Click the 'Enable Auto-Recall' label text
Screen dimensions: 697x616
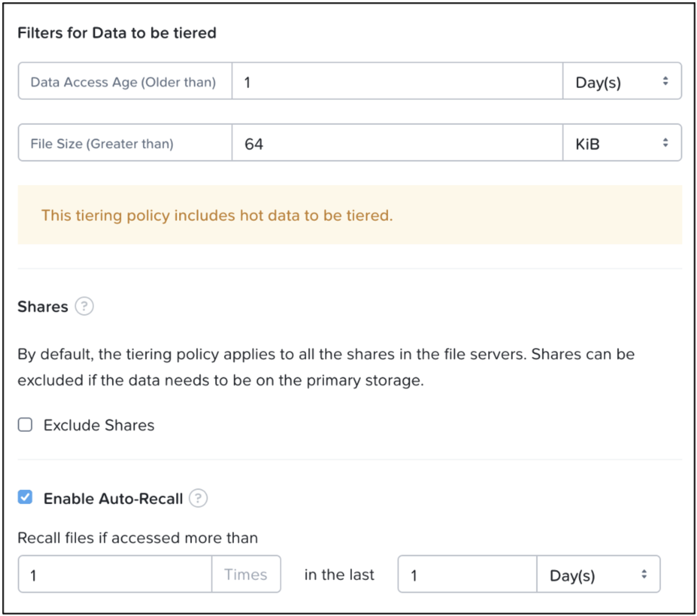pos(113,498)
